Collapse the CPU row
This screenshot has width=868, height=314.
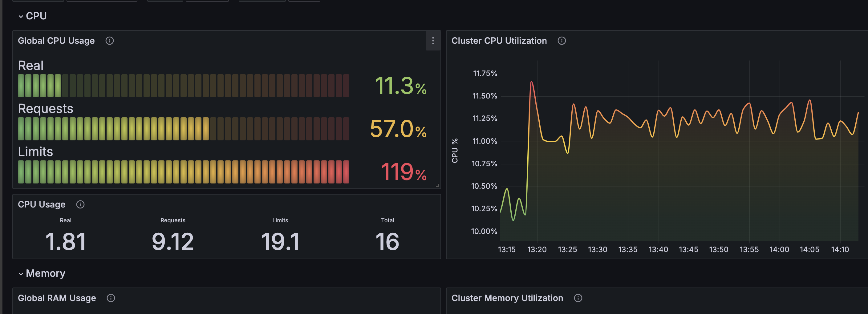[21, 16]
